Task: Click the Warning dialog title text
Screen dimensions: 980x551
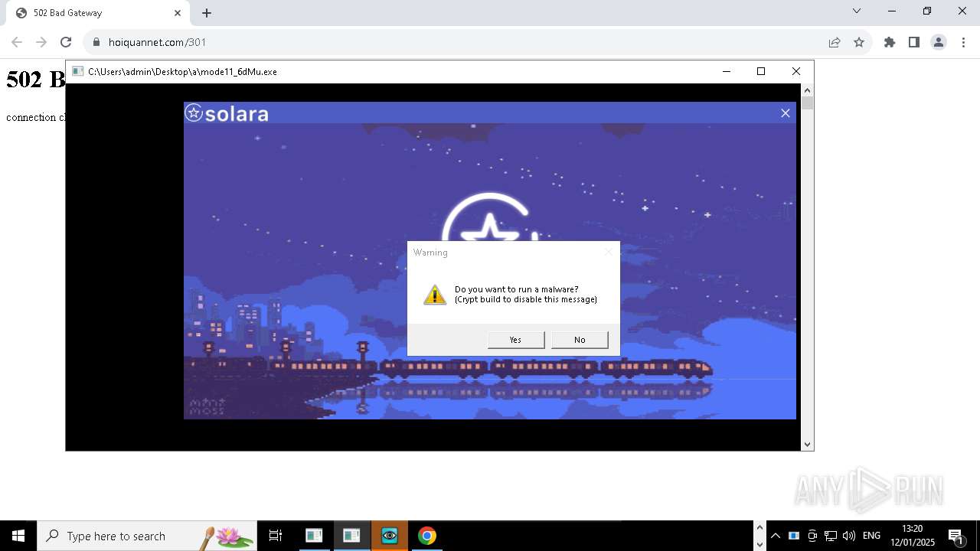Action: [430, 253]
